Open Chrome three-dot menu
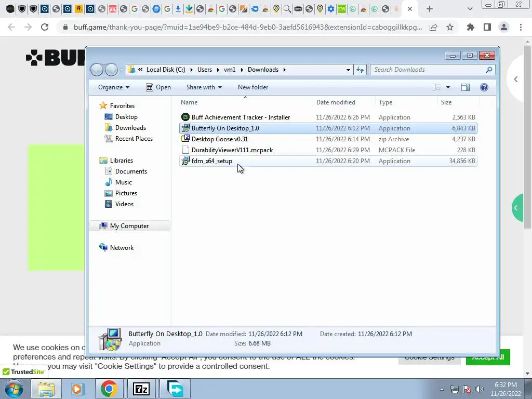This screenshot has width=532, height=399. [521, 27]
